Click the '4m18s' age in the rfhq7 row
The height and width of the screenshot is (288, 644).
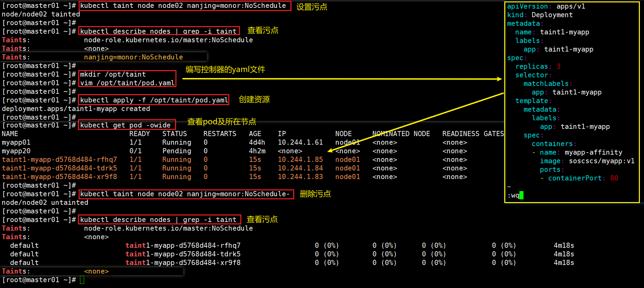[x=564, y=245]
